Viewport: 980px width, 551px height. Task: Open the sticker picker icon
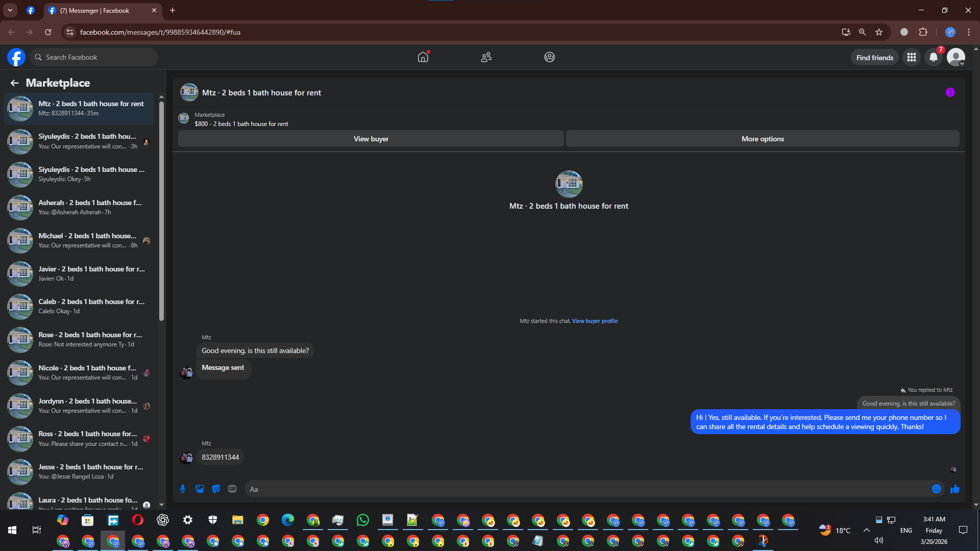point(216,489)
